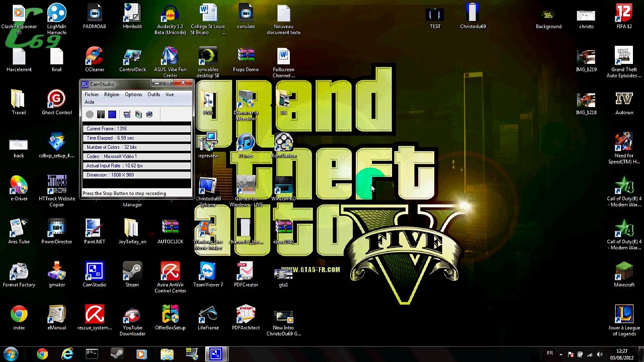Select the Minecraft desktop icon
Screen dimensions: 644x362
coord(624,275)
